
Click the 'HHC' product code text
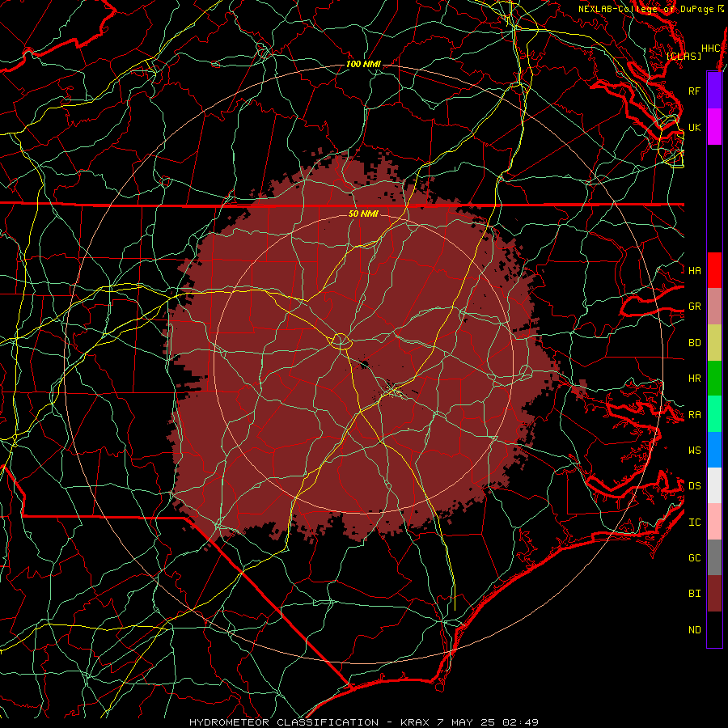[x=710, y=49]
